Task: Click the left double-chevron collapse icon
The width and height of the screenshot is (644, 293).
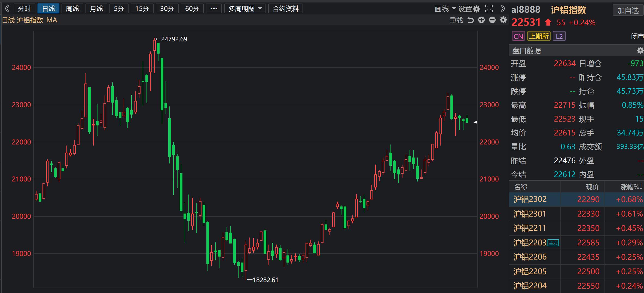Action: coord(7,9)
